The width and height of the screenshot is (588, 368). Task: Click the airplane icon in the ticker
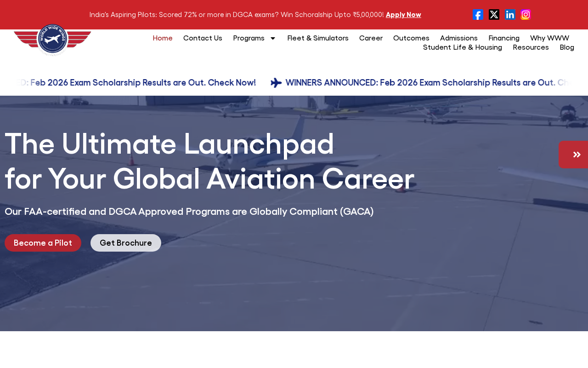[276, 83]
